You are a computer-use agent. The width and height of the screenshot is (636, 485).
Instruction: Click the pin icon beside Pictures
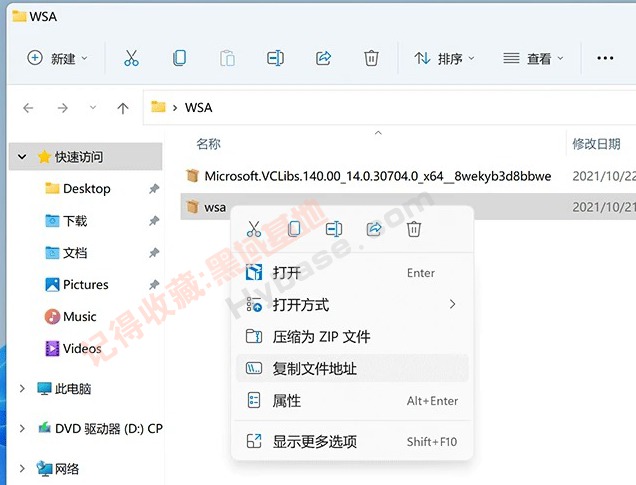tap(154, 285)
